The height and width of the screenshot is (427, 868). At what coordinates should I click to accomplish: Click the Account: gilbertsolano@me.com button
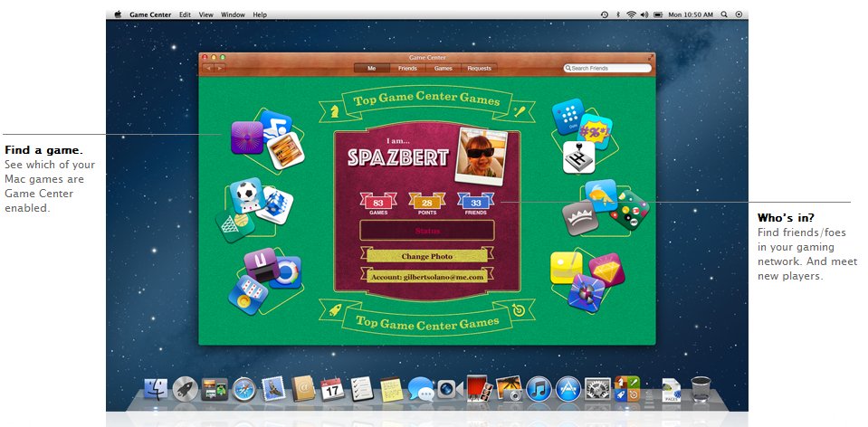click(x=427, y=277)
